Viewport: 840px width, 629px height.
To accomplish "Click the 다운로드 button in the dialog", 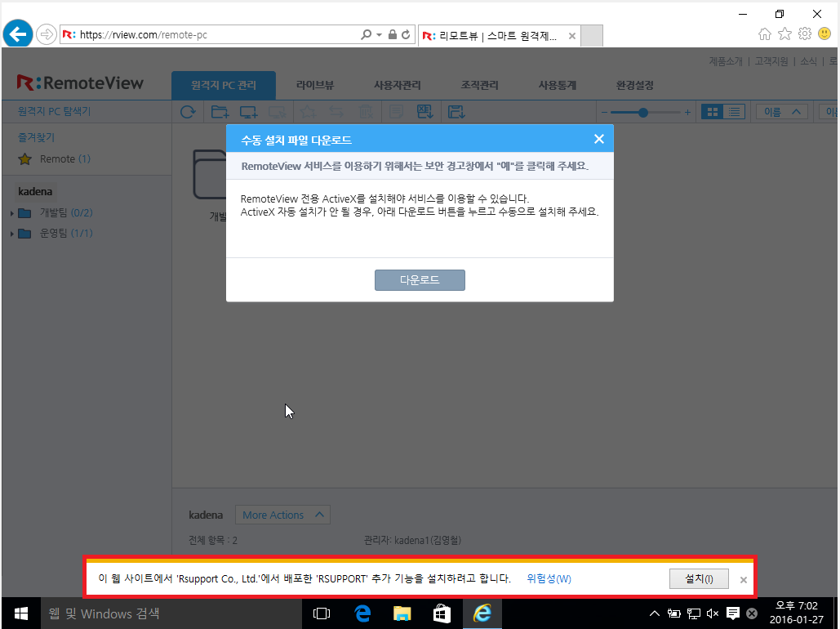I will [420, 280].
